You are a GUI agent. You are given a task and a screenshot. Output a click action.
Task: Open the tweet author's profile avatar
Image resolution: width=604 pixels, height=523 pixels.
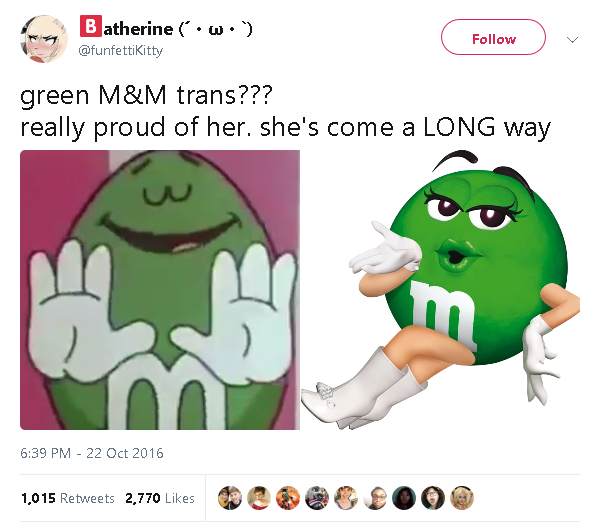pyautogui.click(x=44, y=39)
